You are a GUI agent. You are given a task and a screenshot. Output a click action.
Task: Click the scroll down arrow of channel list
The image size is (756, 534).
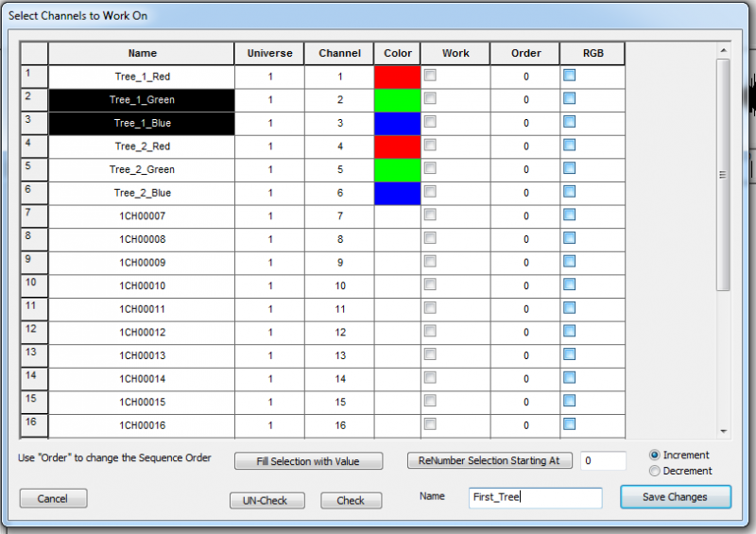point(723,430)
